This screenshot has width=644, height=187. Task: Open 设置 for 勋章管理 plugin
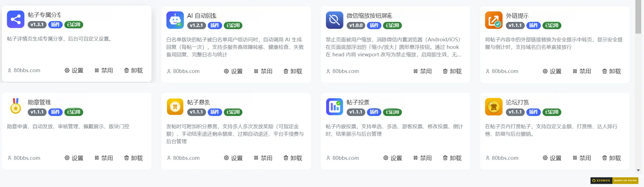click(74, 158)
